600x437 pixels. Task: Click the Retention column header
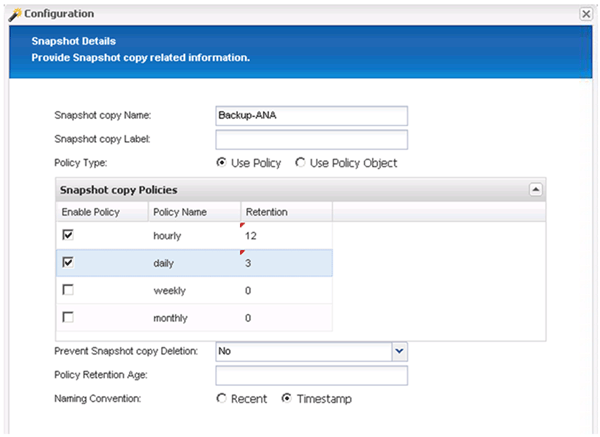point(285,211)
